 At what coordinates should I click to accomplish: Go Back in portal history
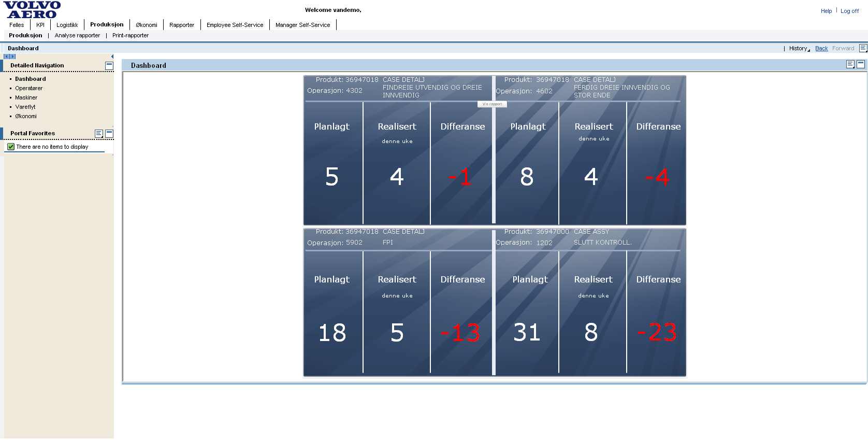pos(821,48)
